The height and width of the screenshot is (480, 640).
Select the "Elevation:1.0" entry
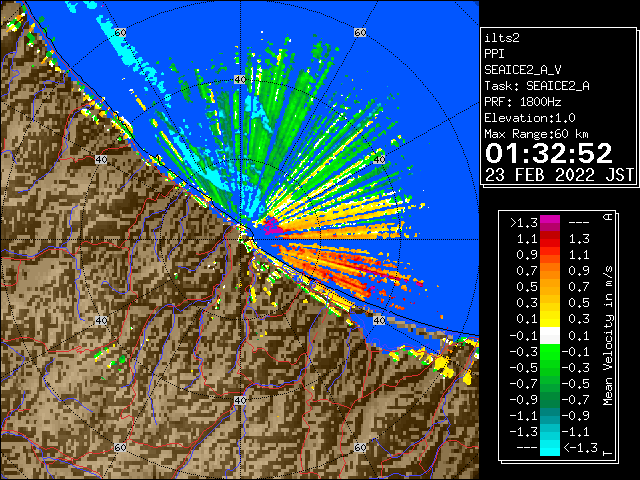tap(530, 118)
